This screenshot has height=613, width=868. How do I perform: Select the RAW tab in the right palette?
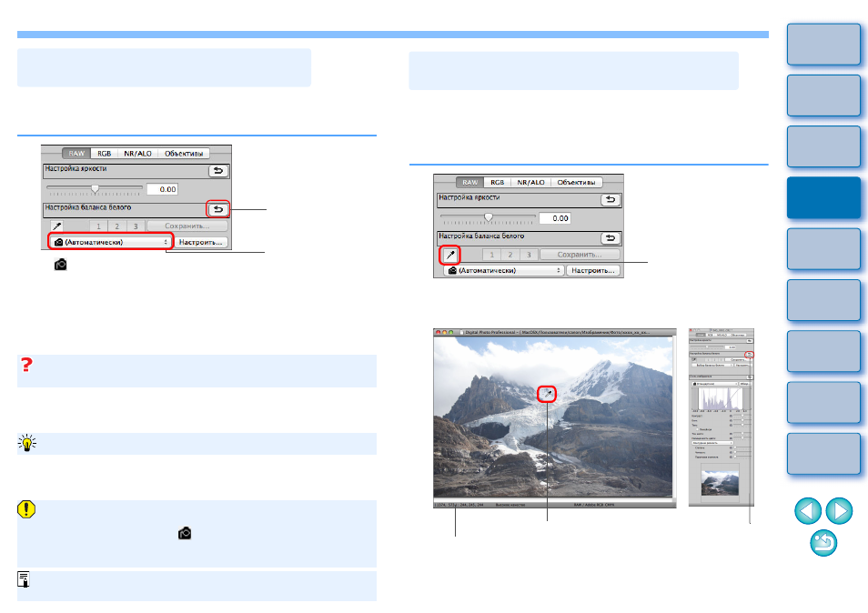click(x=470, y=182)
